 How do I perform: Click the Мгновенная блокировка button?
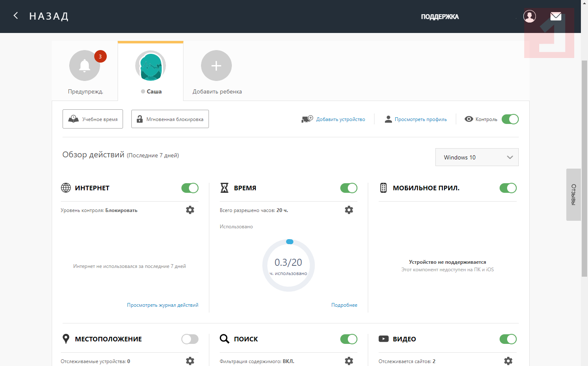(170, 119)
